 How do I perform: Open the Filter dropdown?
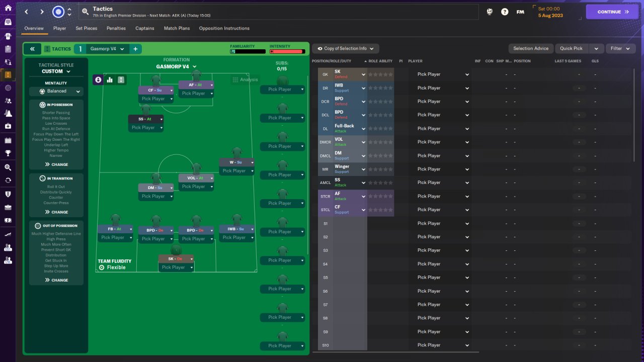(x=620, y=49)
